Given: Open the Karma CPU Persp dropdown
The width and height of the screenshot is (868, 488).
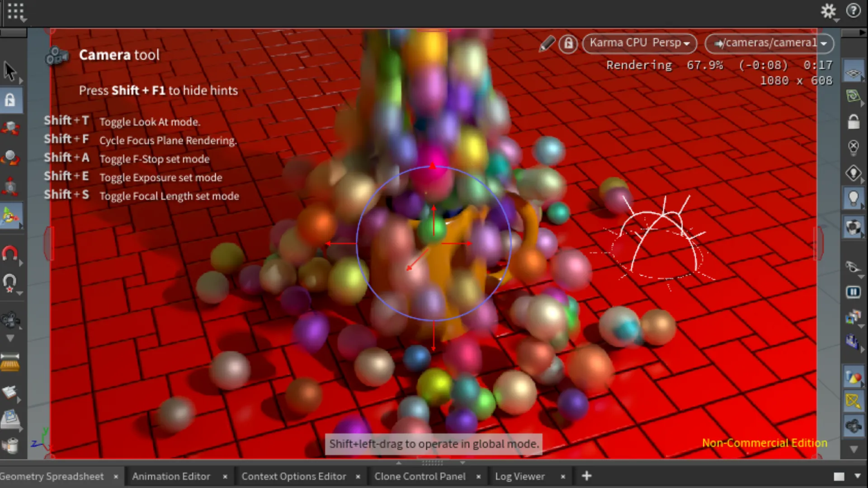Looking at the screenshot, I should click(x=639, y=43).
